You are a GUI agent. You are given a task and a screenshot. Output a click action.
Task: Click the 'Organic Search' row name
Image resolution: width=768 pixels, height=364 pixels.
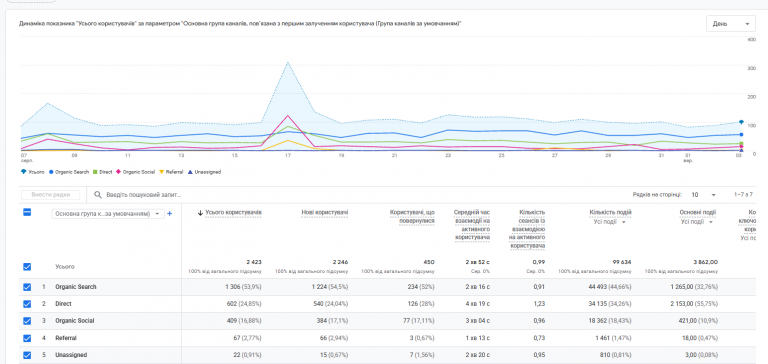[x=75, y=287]
